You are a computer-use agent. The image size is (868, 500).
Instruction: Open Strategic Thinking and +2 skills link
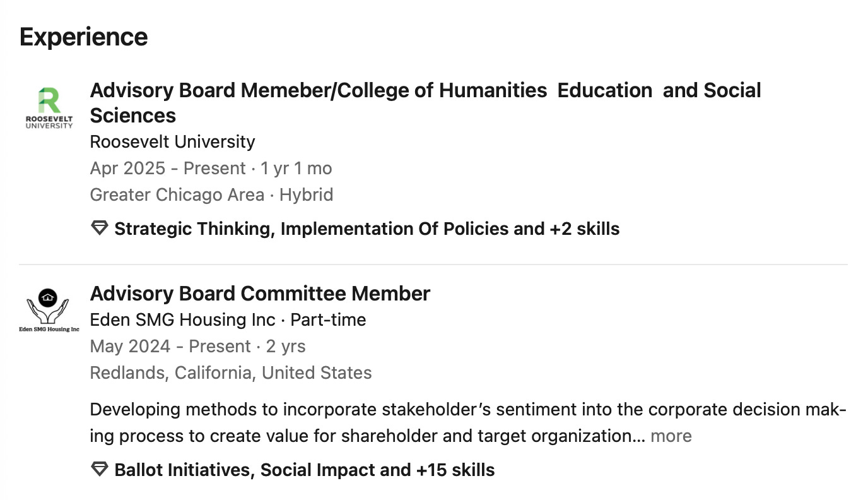(x=367, y=229)
